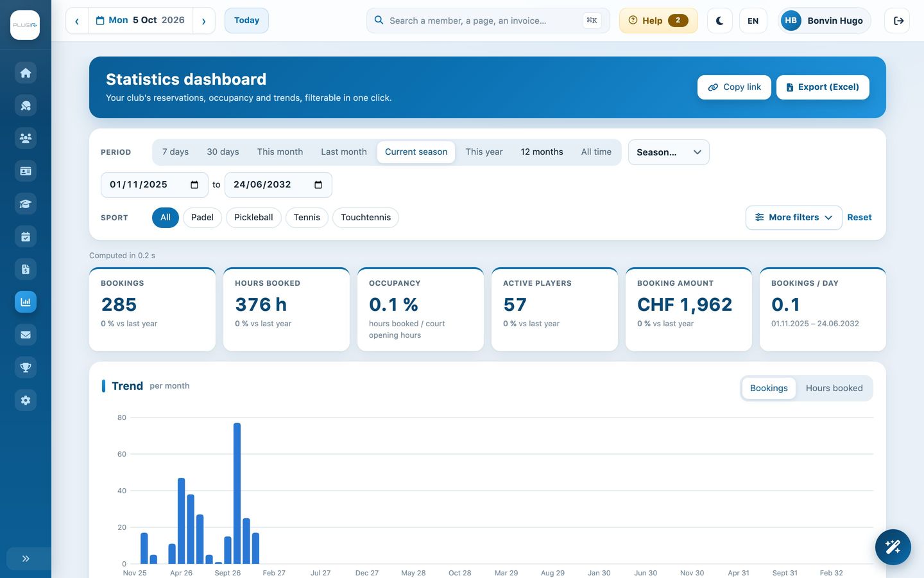Open the calendar check sidebar icon
Image resolution: width=924 pixels, height=578 pixels.
point(26,236)
